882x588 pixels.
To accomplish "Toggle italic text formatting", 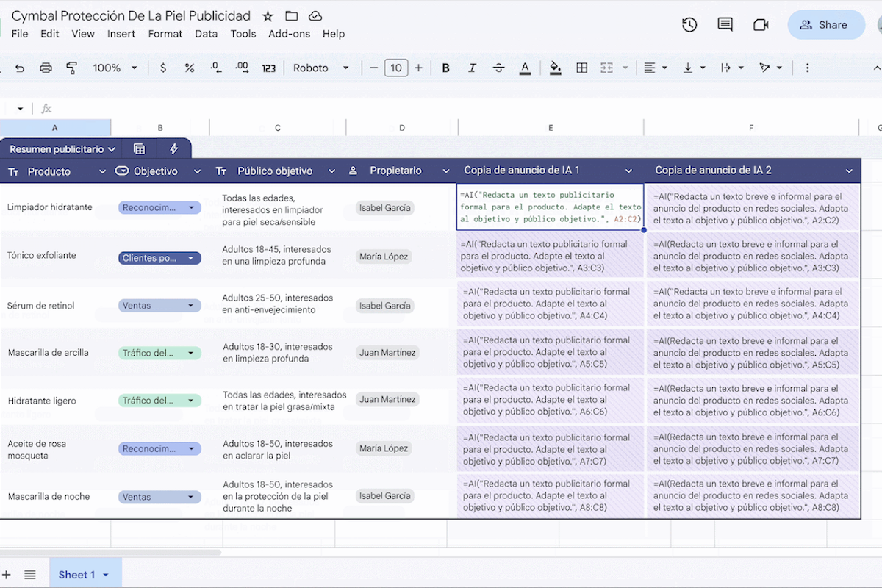I will (x=472, y=68).
